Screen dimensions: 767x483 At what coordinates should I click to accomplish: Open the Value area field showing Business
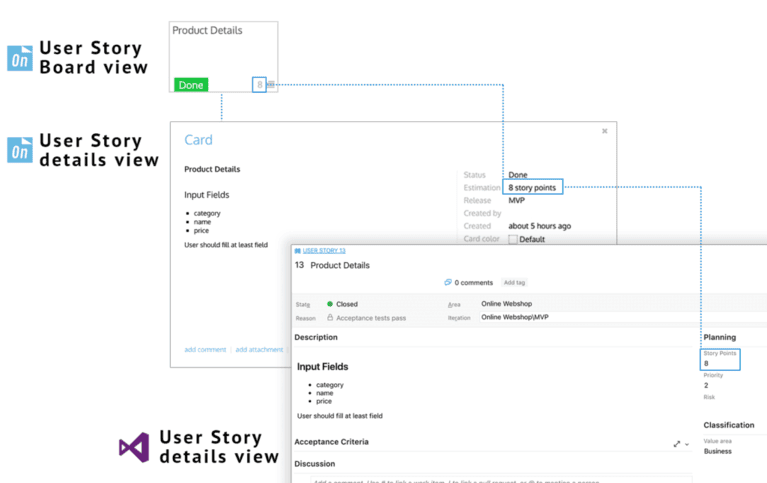point(718,451)
